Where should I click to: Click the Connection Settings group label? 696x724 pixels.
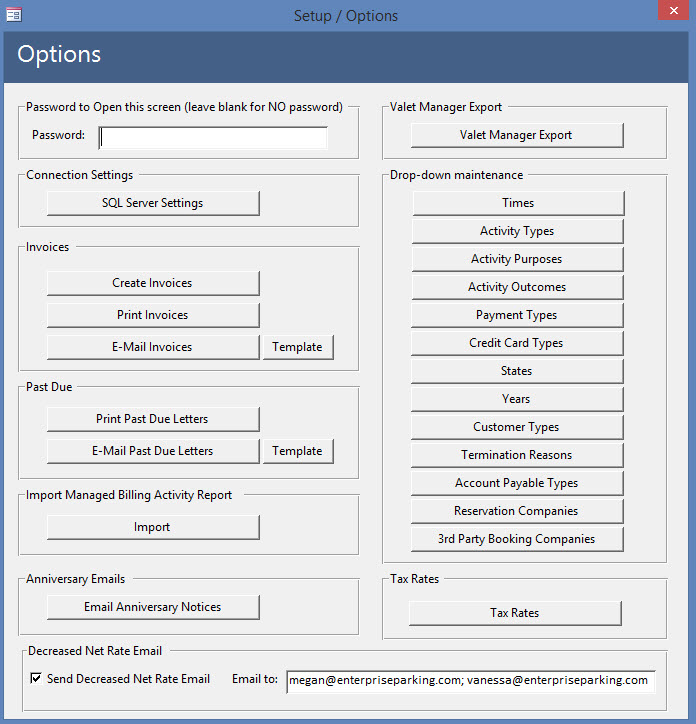(x=79, y=175)
